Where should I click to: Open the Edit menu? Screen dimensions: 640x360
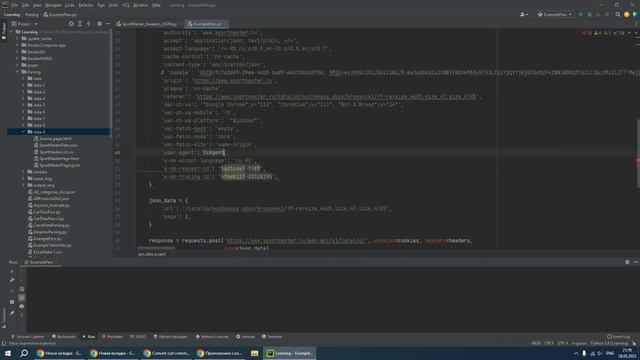pyautogui.click(x=25, y=5)
